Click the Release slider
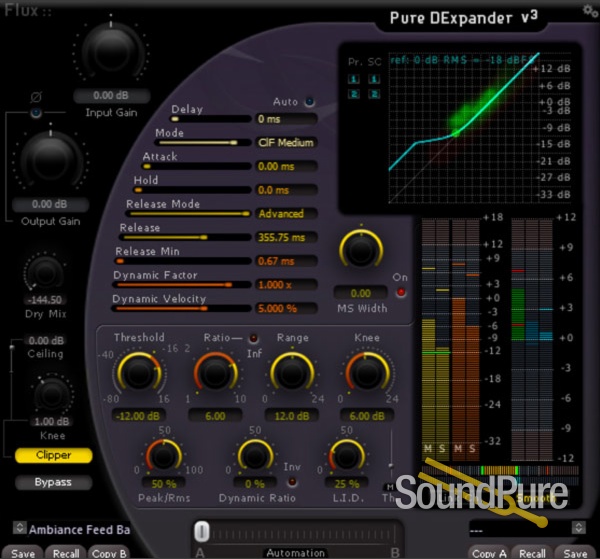The height and width of the screenshot is (559, 600). pyautogui.click(x=185, y=238)
